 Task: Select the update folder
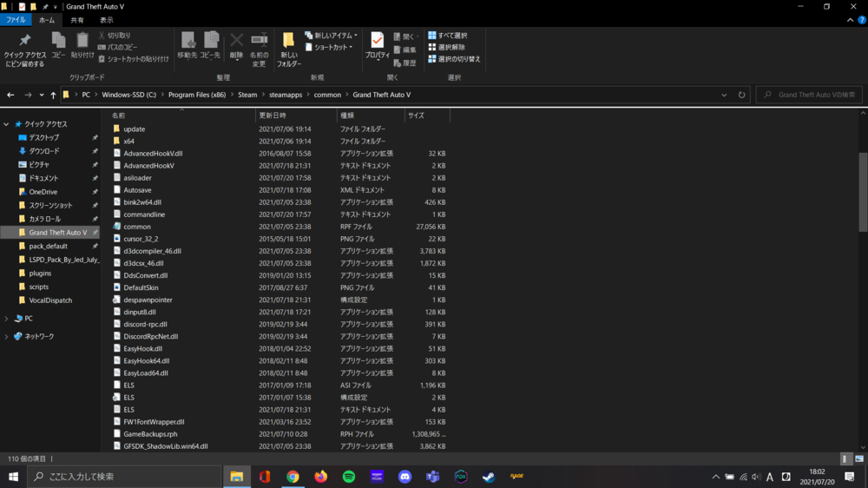click(x=134, y=129)
